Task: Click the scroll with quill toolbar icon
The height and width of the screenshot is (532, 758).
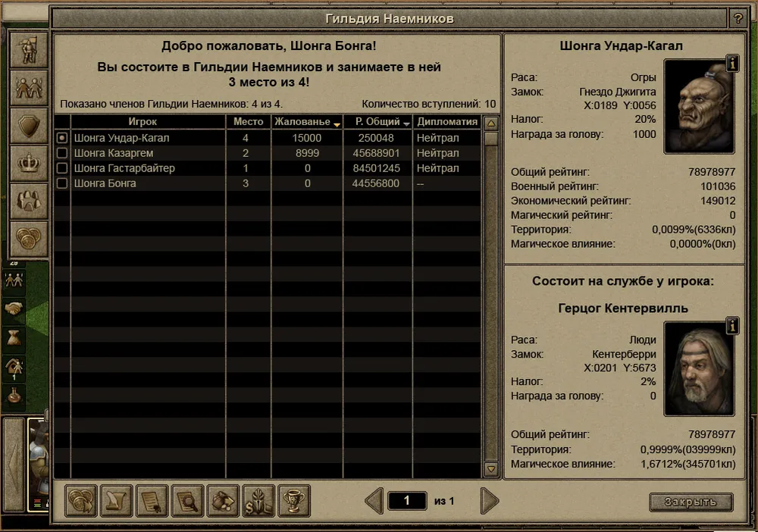Action: pos(117,501)
